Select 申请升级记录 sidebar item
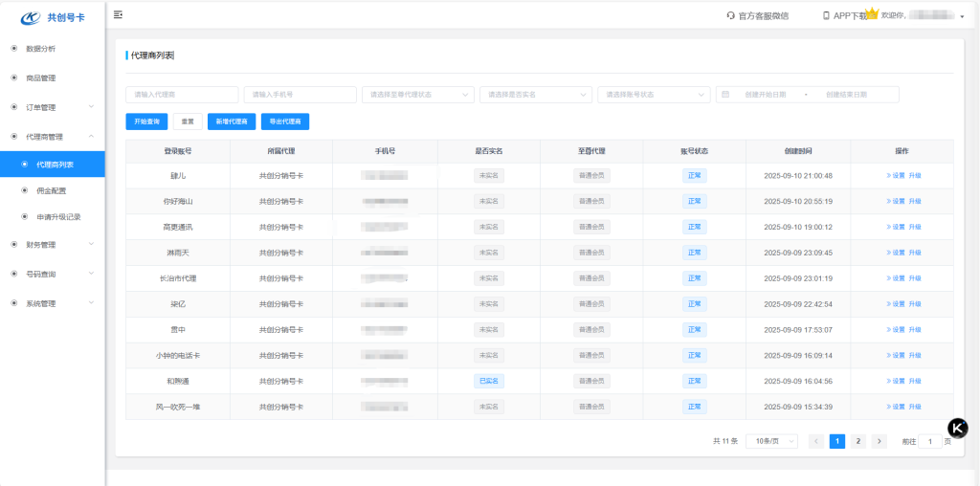The image size is (980, 486). click(x=57, y=217)
